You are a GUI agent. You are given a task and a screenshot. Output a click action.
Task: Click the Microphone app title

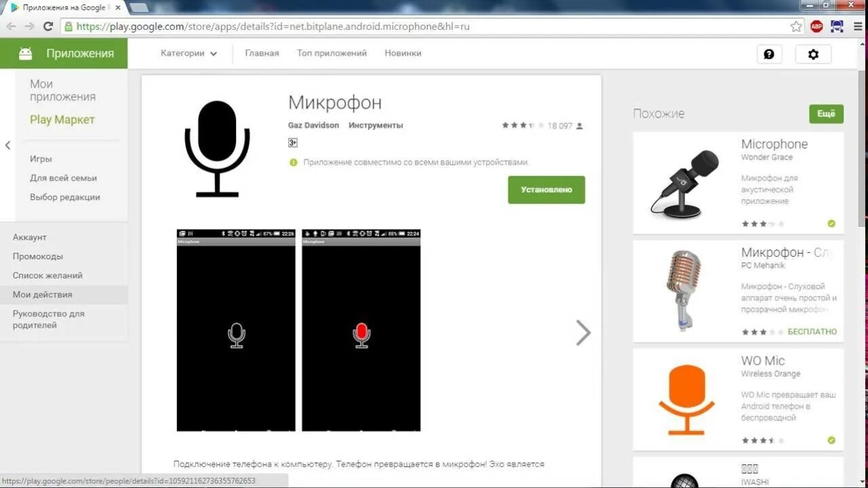[774, 144]
